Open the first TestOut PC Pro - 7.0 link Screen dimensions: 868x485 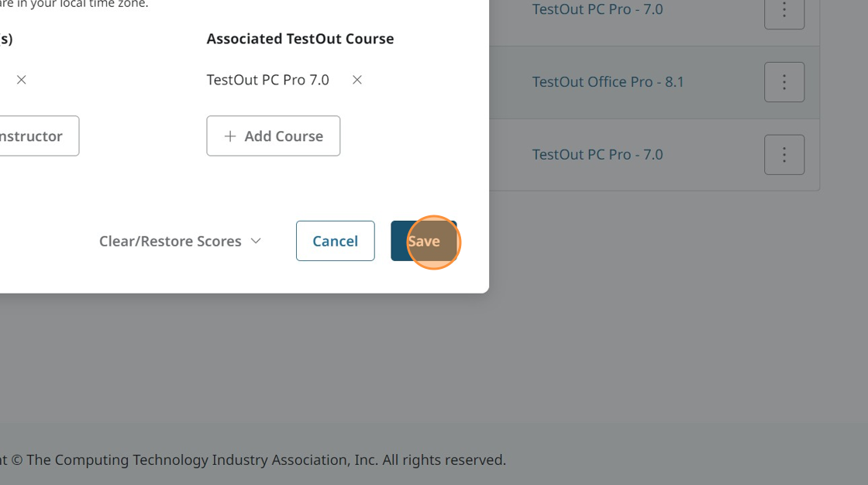[598, 9]
